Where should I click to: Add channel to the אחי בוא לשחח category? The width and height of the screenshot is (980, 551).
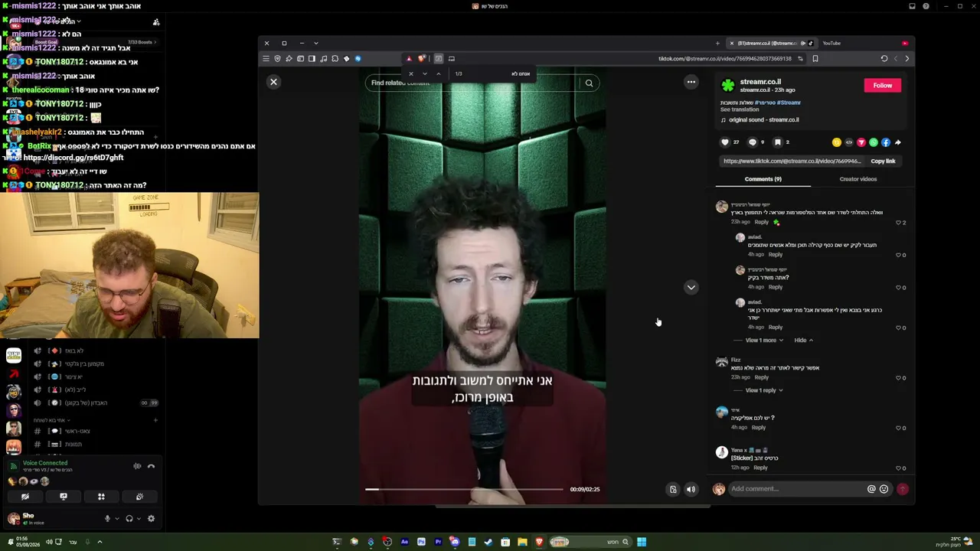click(155, 420)
